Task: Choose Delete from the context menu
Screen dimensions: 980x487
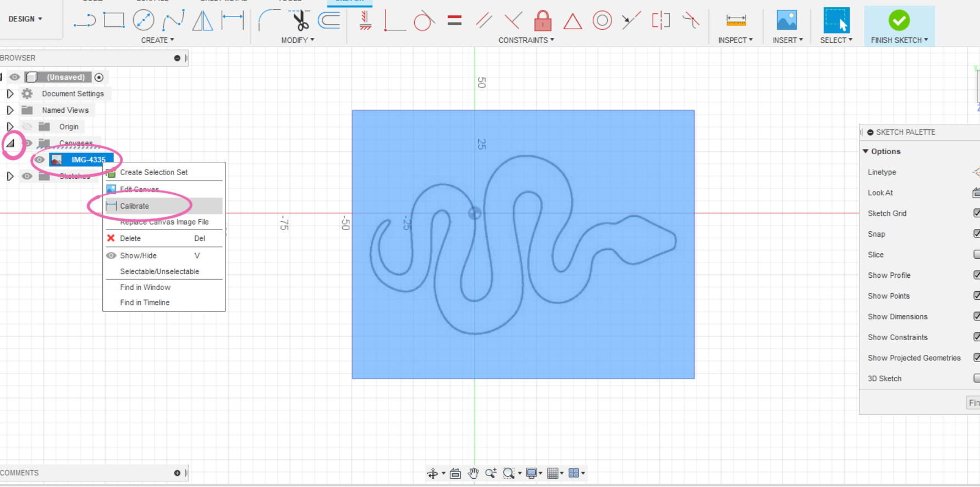Action: pos(164,238)
